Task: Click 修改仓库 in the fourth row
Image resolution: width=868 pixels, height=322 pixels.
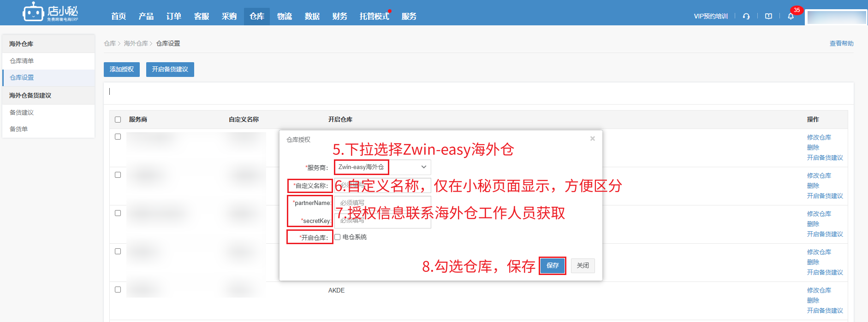Action: tap(819, 252)
